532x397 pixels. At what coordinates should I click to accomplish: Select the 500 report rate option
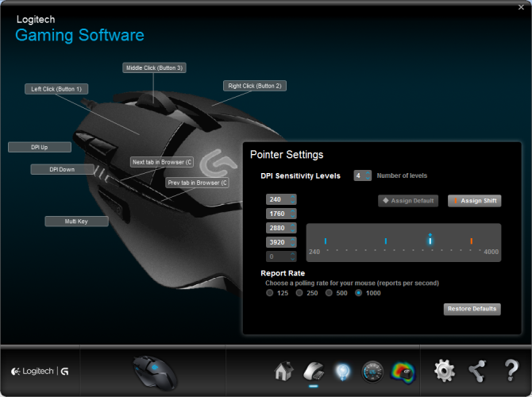[329, 293]
